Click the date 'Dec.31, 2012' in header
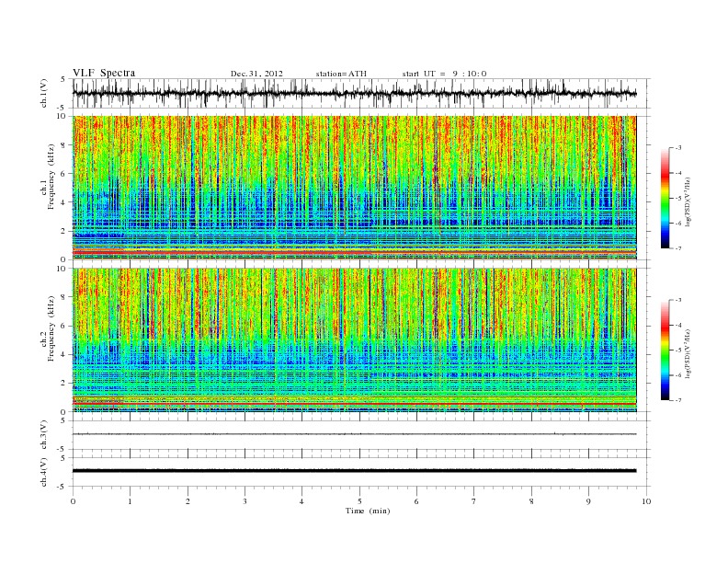This screenshot has height=563, width=728. coord(256,74)
